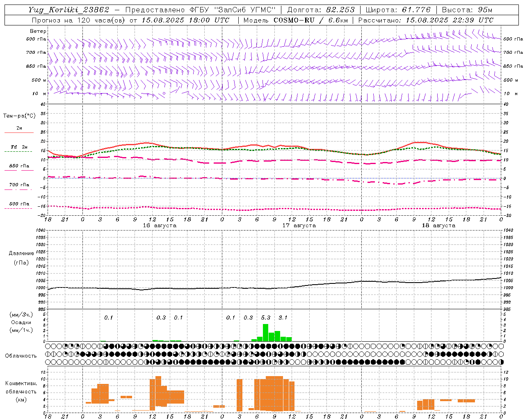
Task: Click the 5.3 precipitation total value
Action: tap(266, 317)
